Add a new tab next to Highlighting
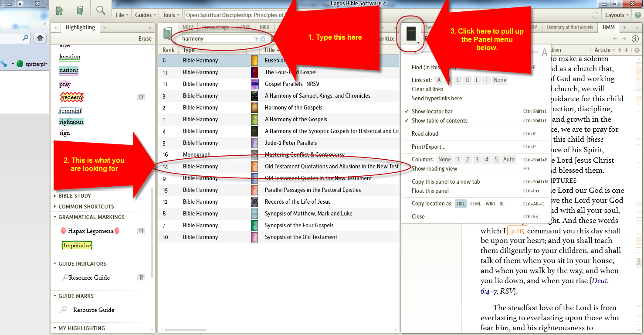644x335 pixels. click(105, 27)
